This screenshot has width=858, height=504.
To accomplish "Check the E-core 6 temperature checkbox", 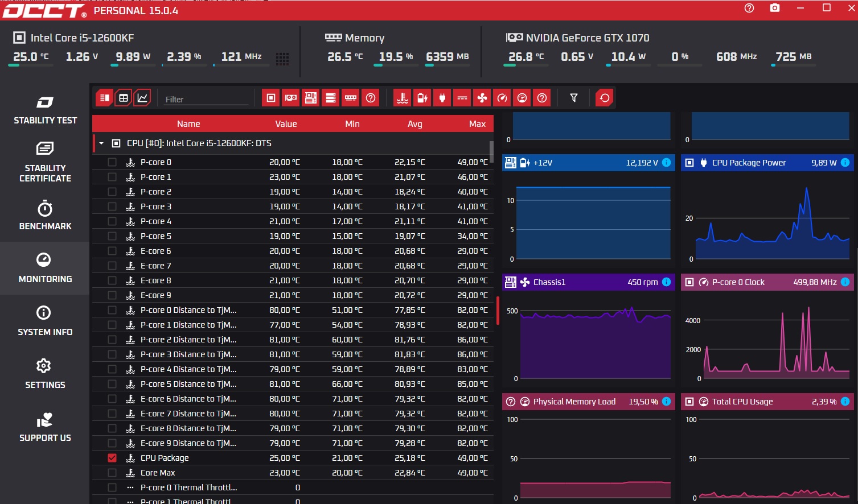I will click(112, 251).
